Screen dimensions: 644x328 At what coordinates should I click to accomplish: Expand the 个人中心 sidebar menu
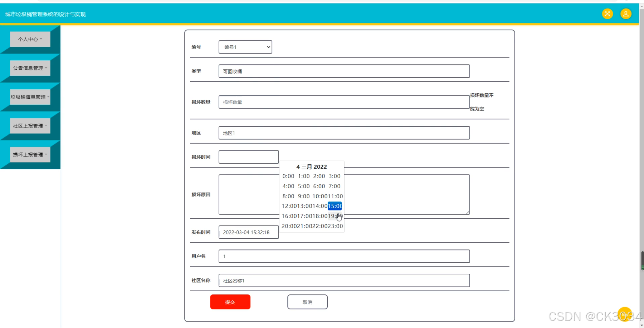pos(30,39)
